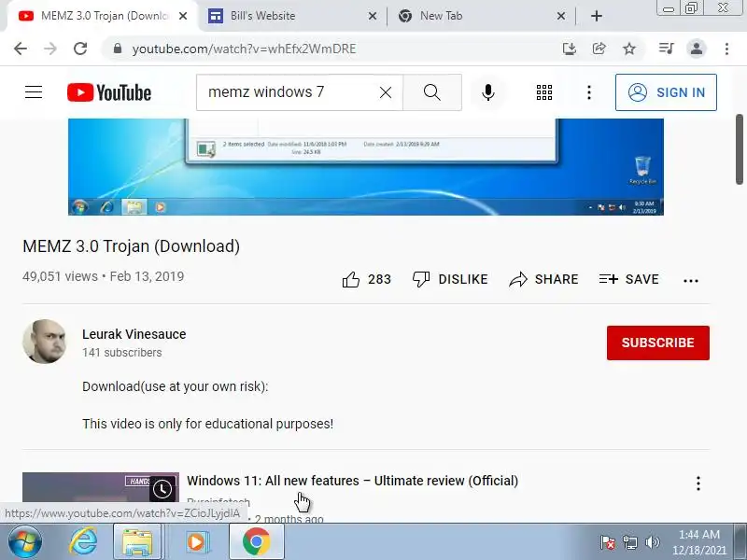Click 'This video is only for educational purposes!' text
Viewport: 747px width, 560px height.
point(207,424)
